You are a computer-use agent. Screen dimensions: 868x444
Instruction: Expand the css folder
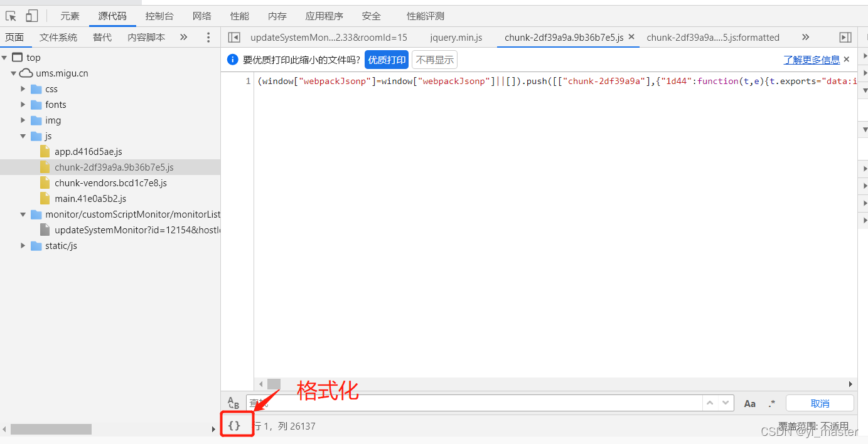[x=23, y=89]
